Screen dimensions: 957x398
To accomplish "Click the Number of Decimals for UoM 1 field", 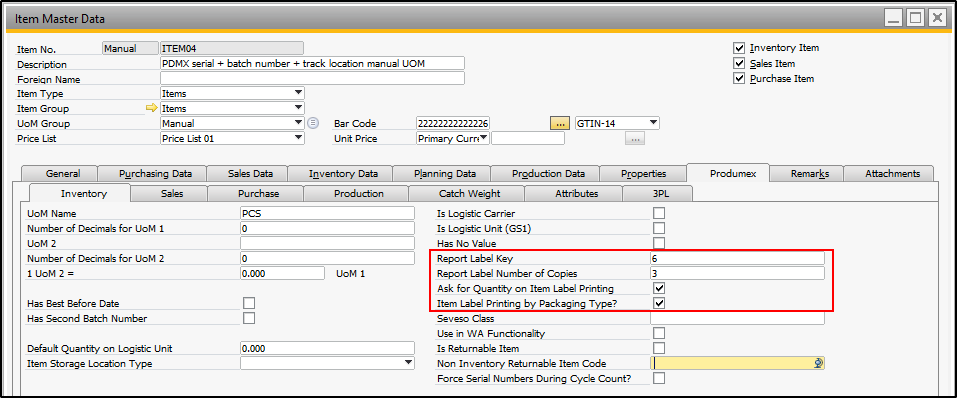I will point(327,228).
